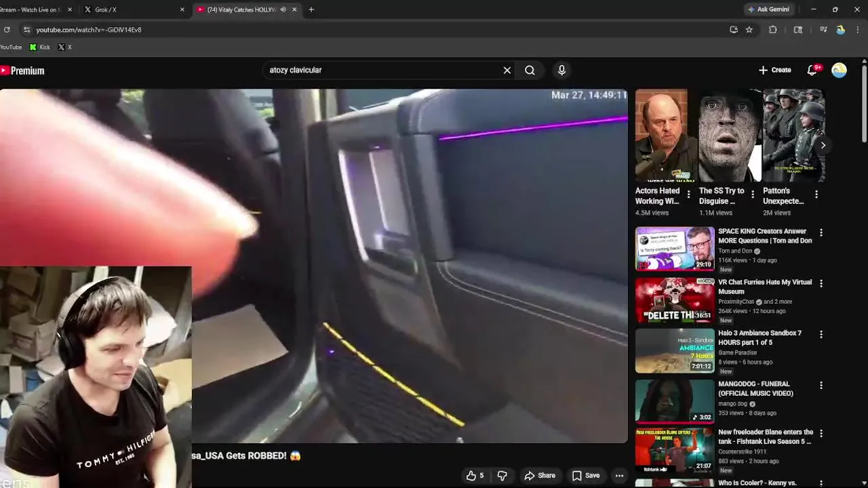This screenshot has height=488, width=868.
Task: Bookmark this page with the star icon
Action: pyautogui.click(x=749, y=30)
